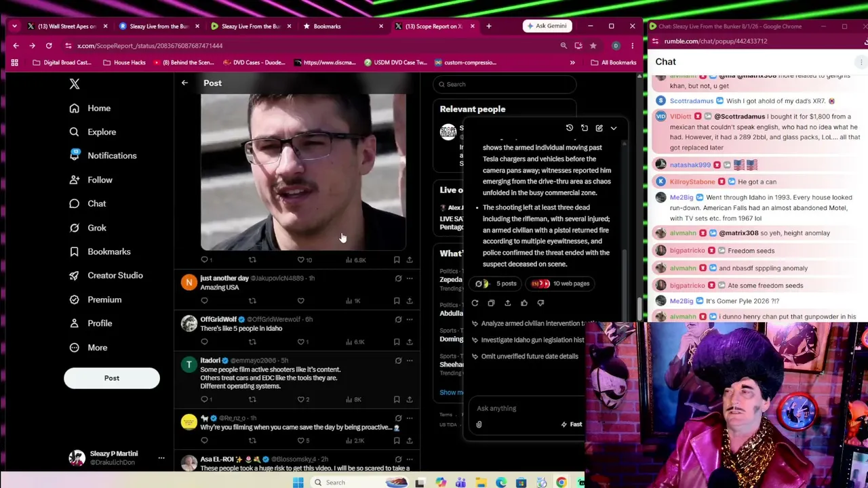Click the X Search field
This screenshot has width=868, height=488.
click(505, 85)
